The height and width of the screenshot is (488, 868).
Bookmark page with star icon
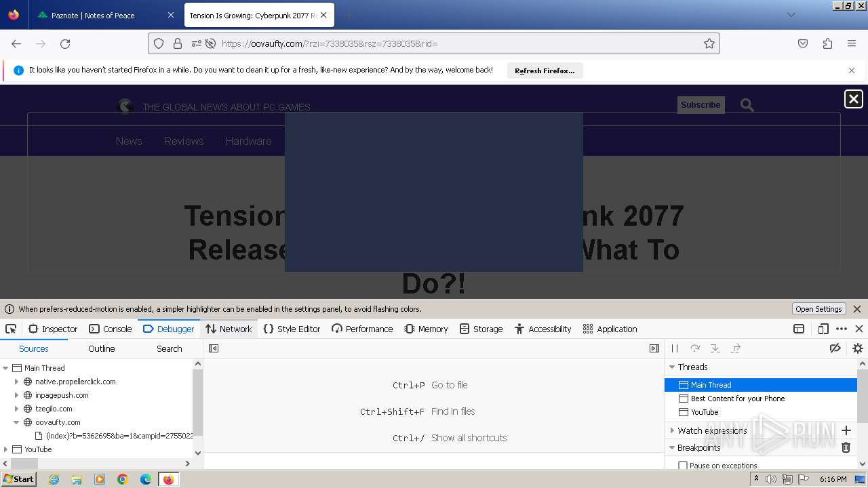pyautogui.click(x=709, y=43)
